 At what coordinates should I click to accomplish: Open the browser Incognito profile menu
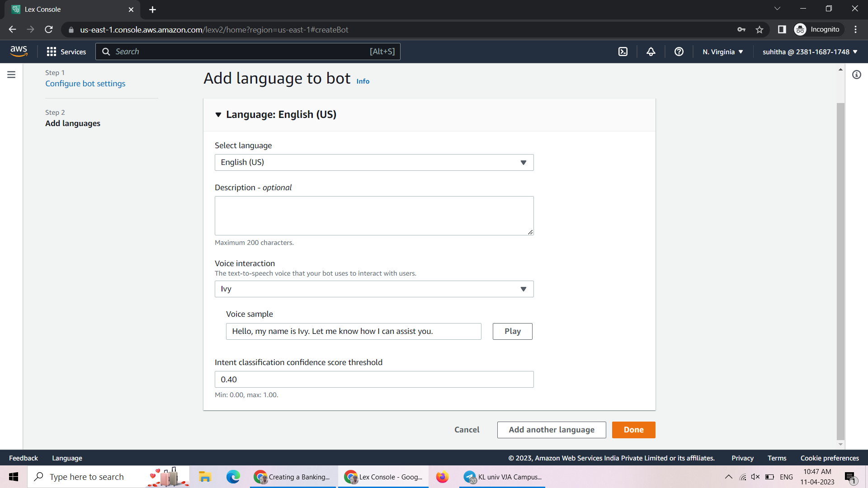click(x=817, y=29)
